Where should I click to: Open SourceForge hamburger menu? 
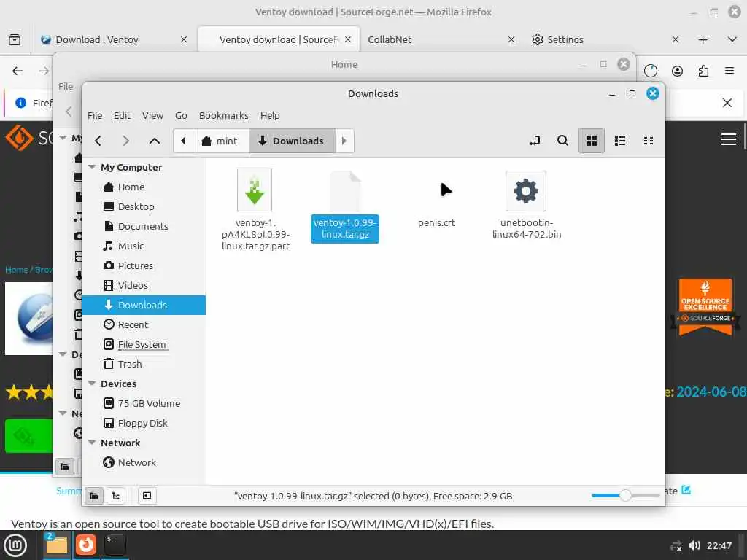[729, 139]
